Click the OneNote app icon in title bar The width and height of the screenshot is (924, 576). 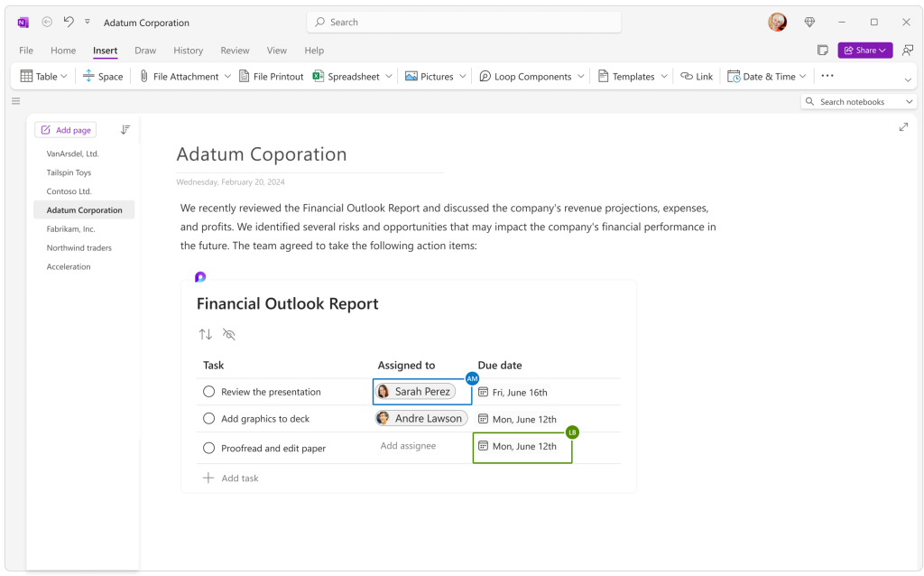pos(23,23)
